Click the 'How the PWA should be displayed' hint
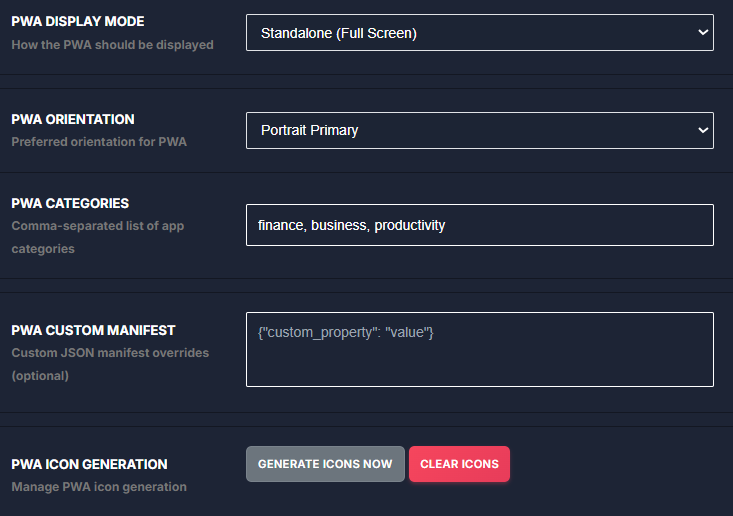Screen dimensions: 733x516 pos(112,45)
